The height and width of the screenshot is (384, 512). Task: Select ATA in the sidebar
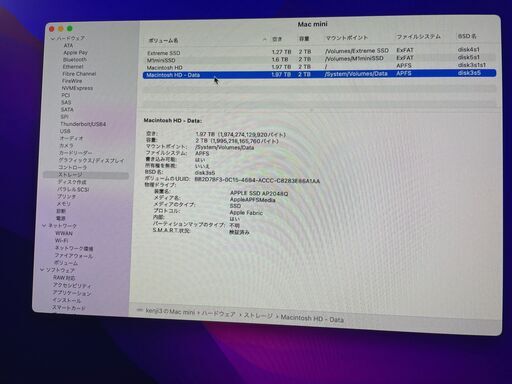68,45
